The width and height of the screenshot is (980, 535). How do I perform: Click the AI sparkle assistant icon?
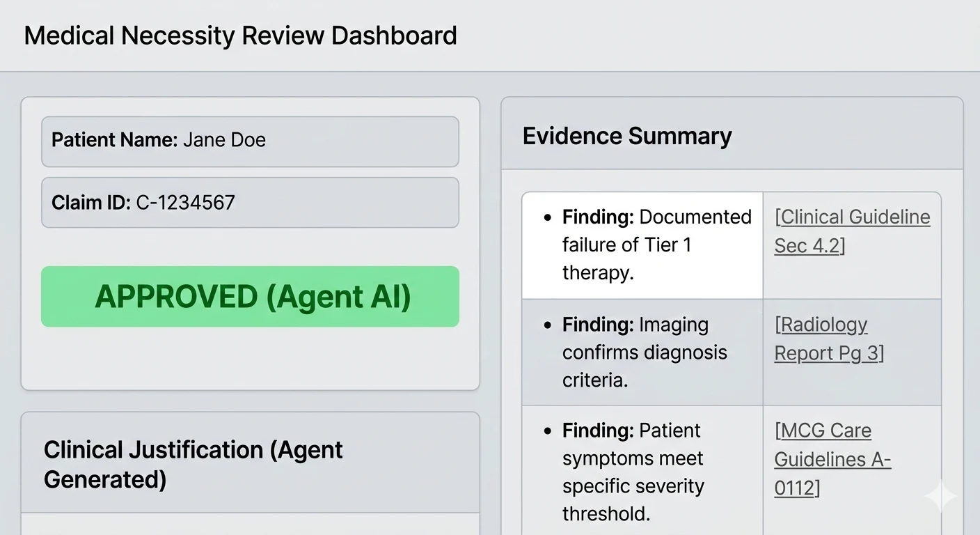click(940, 496)
